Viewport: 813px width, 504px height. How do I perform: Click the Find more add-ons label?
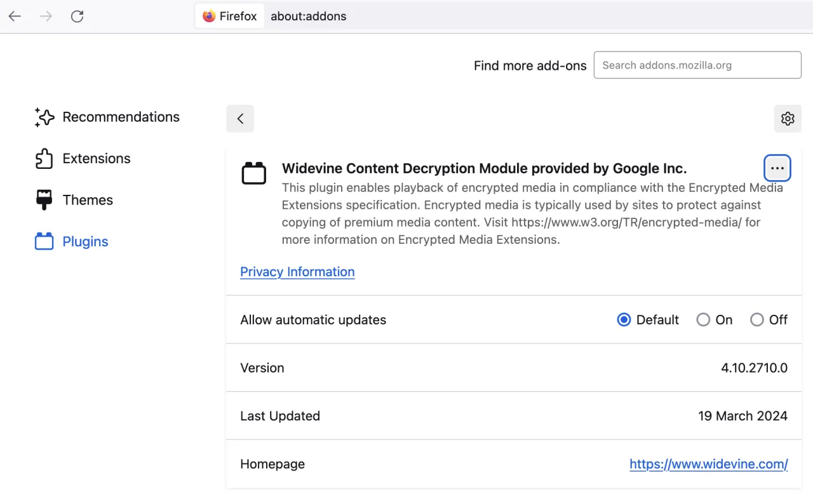tap(530, 65)
